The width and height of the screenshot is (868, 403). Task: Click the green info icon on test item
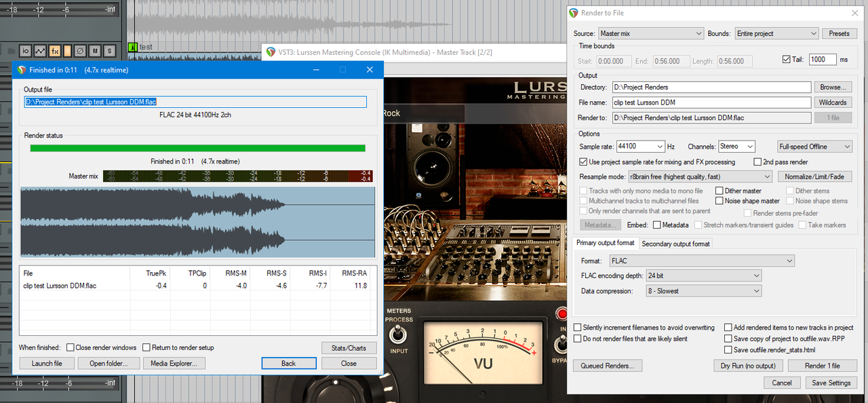point(132,47)
